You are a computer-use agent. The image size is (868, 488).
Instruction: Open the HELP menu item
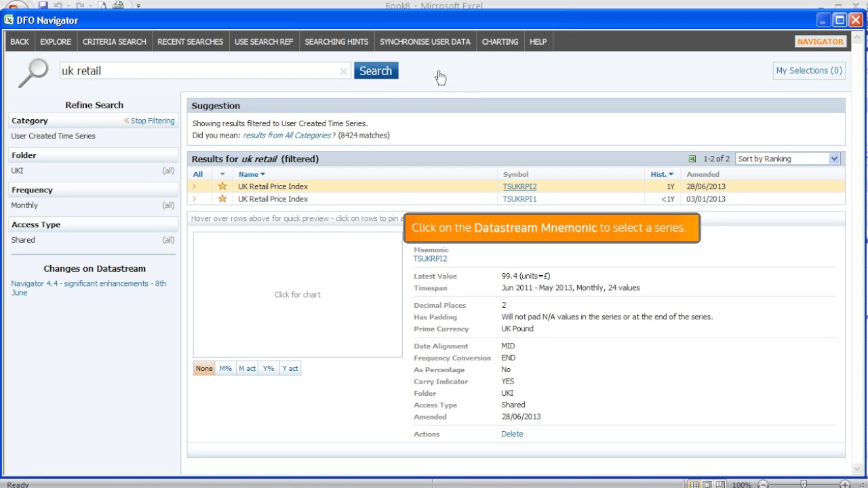(x=538, y=41)
